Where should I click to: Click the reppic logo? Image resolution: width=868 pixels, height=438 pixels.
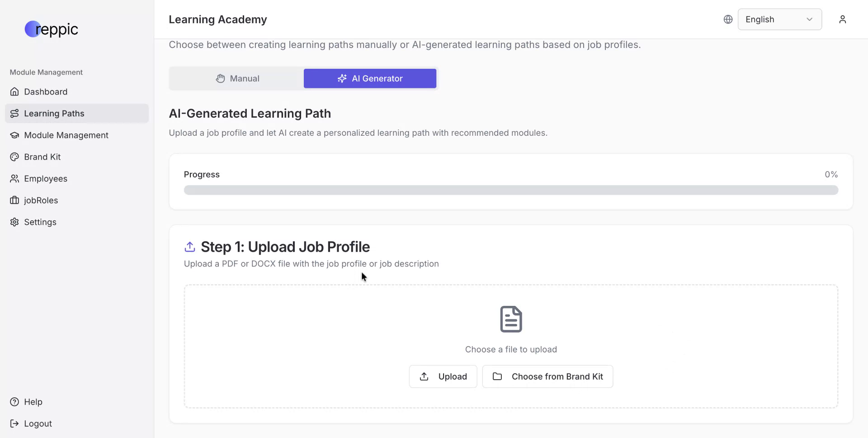(x=51, y=29)
